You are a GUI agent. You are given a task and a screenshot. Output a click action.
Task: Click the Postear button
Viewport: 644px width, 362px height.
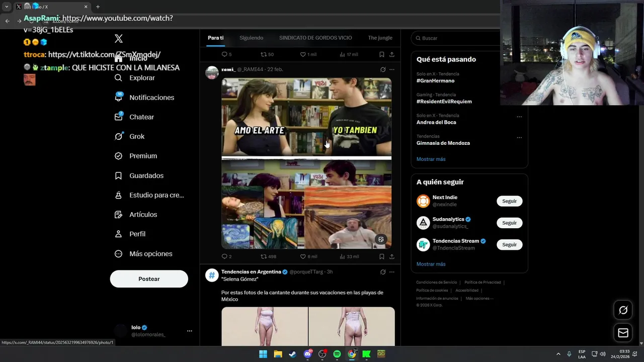(x=149, y=279)
